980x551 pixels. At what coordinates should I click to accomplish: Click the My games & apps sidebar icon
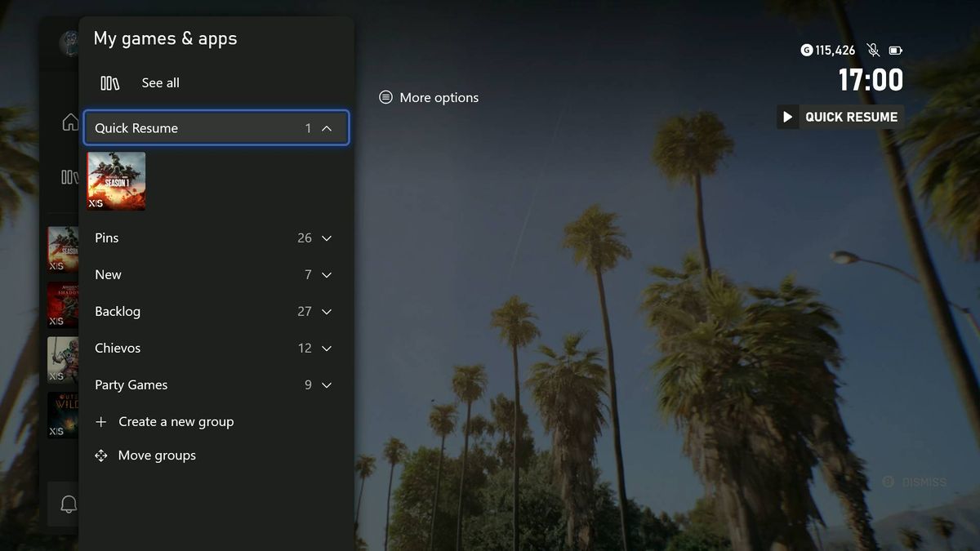click(69, 176)
